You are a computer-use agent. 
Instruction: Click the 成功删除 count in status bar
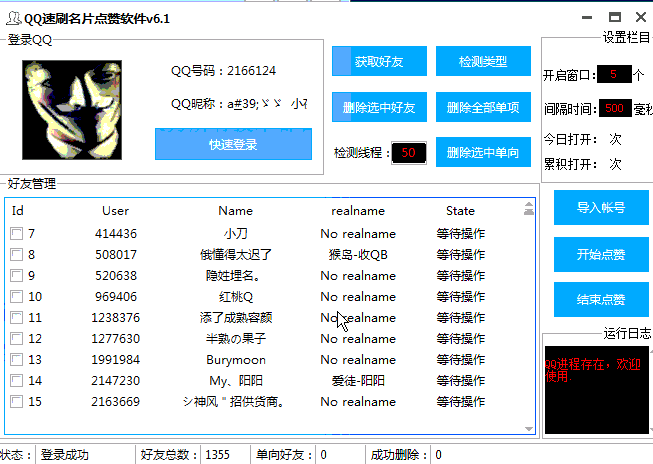439,454
